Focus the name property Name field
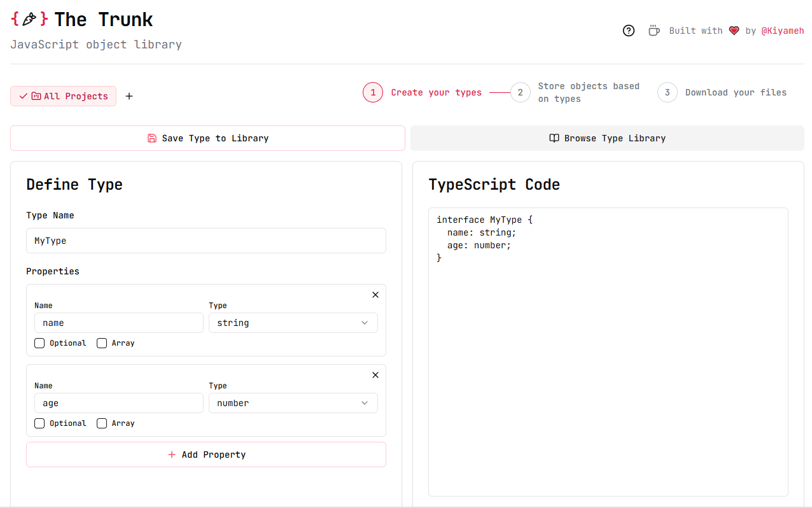This screenshot has width=812, height=508. [x=119, y=323]
